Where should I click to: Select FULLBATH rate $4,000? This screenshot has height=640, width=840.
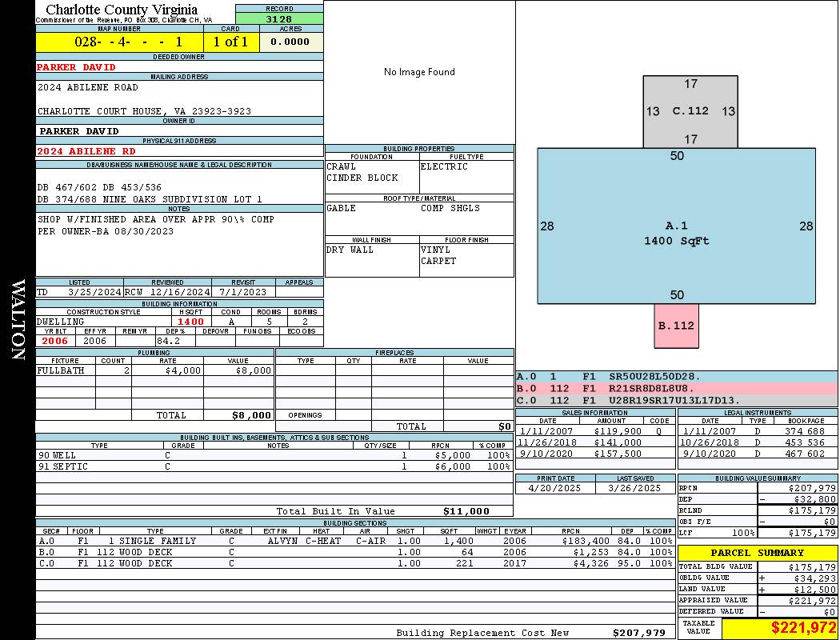182,370
